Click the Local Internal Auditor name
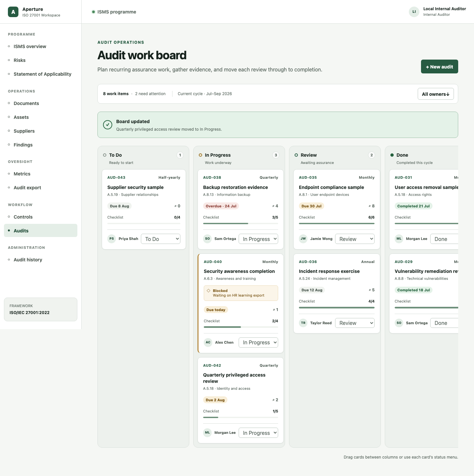The height and width of the screenshot is (476, 474). pos(444,9)
